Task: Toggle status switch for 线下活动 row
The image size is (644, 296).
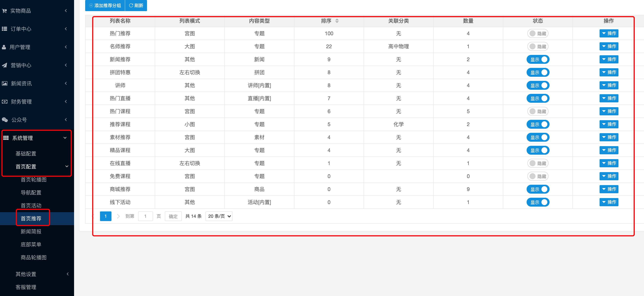Action: click(x=538, y=202)
